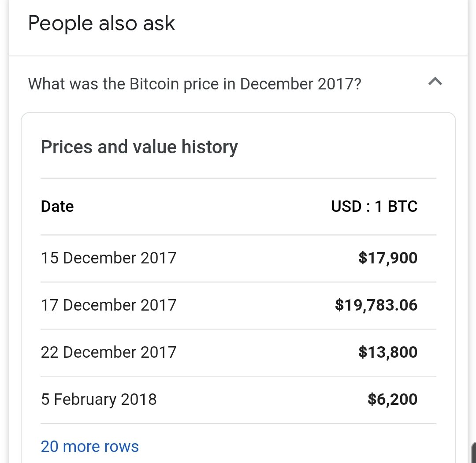
Task: Select the Prices and value history heading
Action: click(x=139, y=147)
